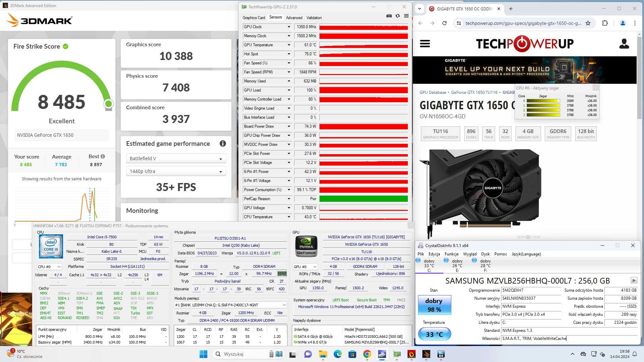Screen dimensions: 644x362
Task: Open the Język(Language) menu in CrystalDiskInfo
Action: coord(526,254)
